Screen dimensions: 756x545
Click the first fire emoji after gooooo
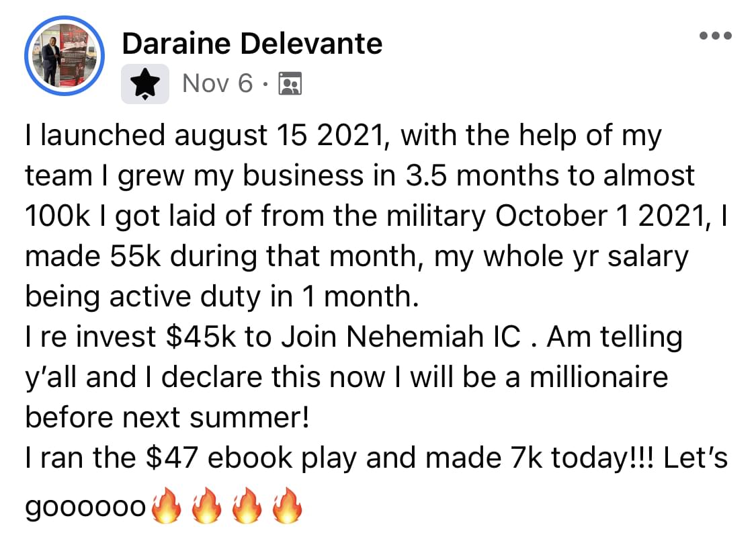[167, 505]
